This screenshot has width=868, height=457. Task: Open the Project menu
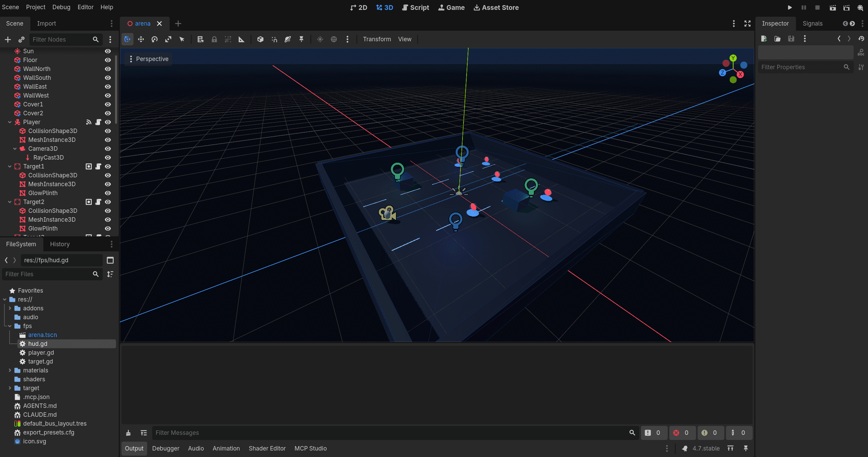[x=35, y=7]
